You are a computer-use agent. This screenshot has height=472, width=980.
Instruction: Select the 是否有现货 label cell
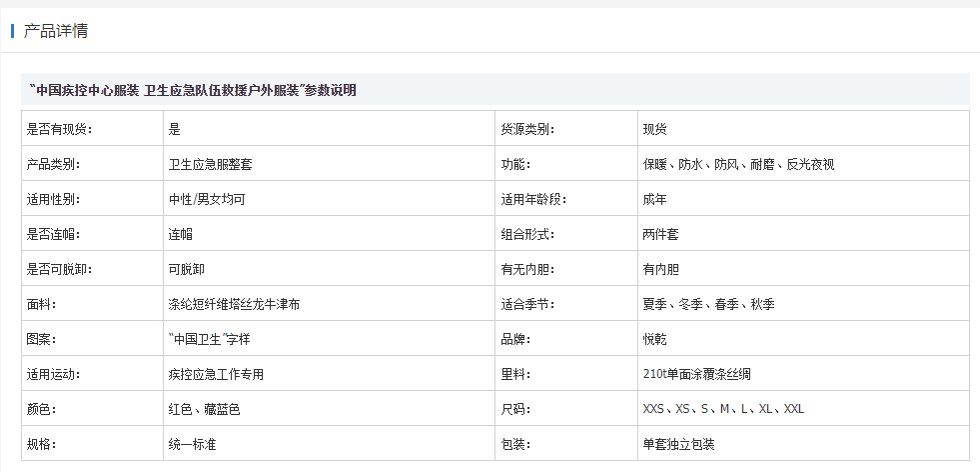(x=93, y=129)
